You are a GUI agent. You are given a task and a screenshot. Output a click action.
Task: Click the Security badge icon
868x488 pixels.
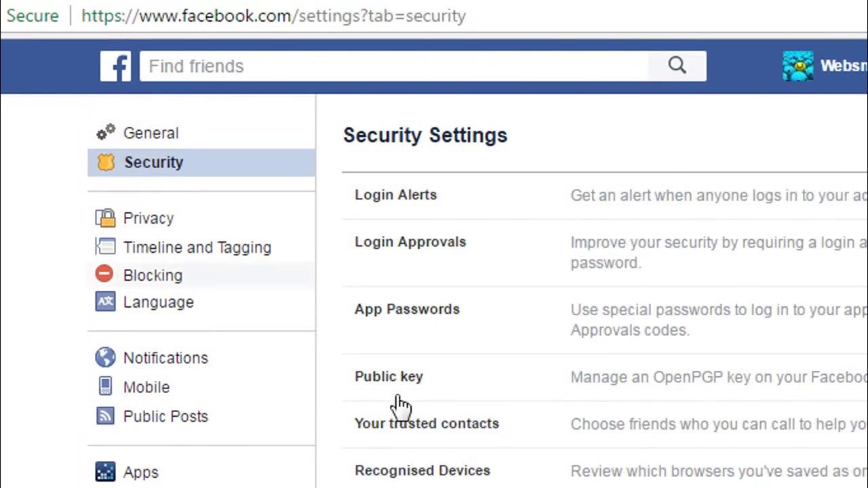tap(106, 162)
